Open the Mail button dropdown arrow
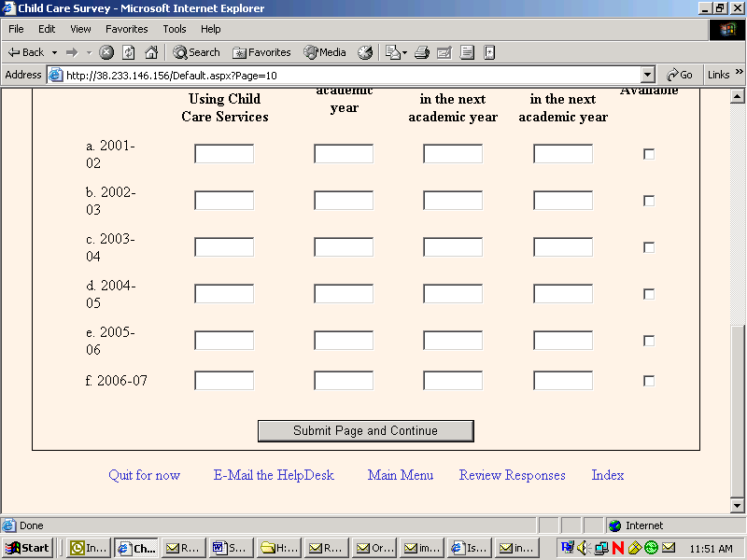This screenshot has height=560, width=747. [x=405, y=52]
